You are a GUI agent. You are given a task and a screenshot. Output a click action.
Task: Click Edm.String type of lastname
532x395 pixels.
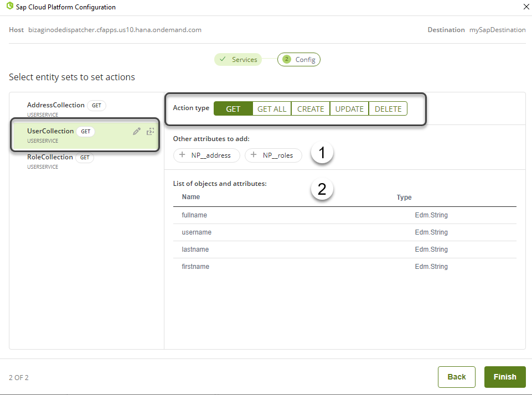pos(431,250)
